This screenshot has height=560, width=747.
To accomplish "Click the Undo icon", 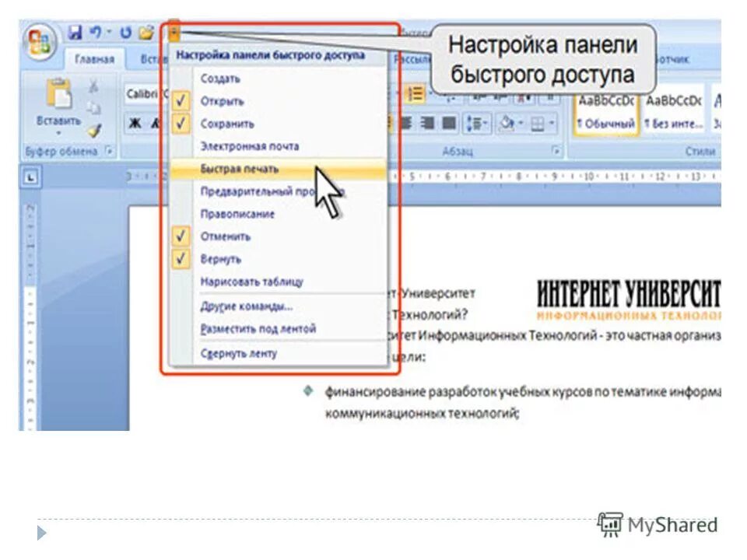I will point(95,33).
